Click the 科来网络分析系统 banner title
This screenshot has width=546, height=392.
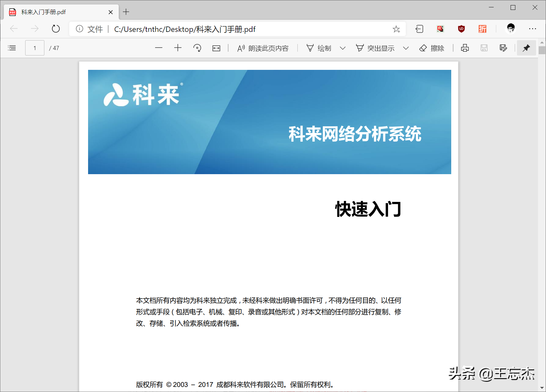355,134
